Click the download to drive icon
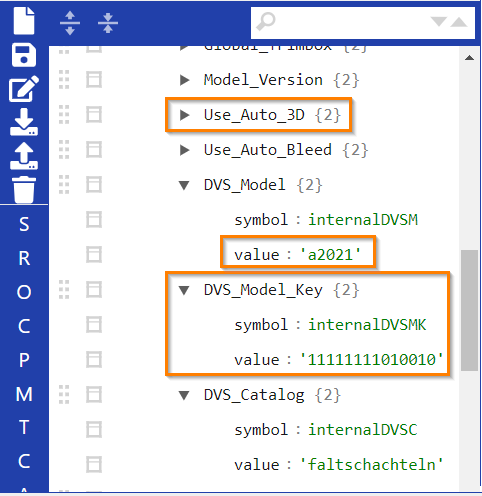This screenshot has width=482, height=496. pyautogui.click(x=24, y=122)
